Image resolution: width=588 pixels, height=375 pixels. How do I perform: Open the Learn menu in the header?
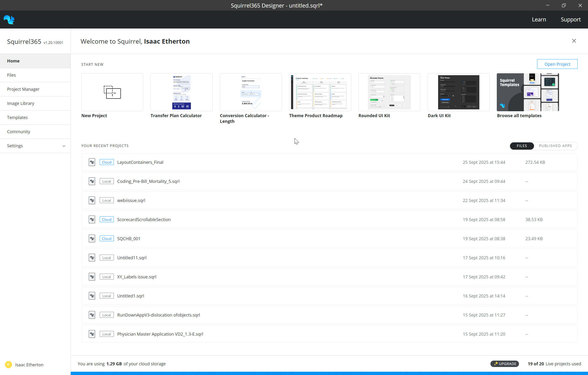coord(539,20)
